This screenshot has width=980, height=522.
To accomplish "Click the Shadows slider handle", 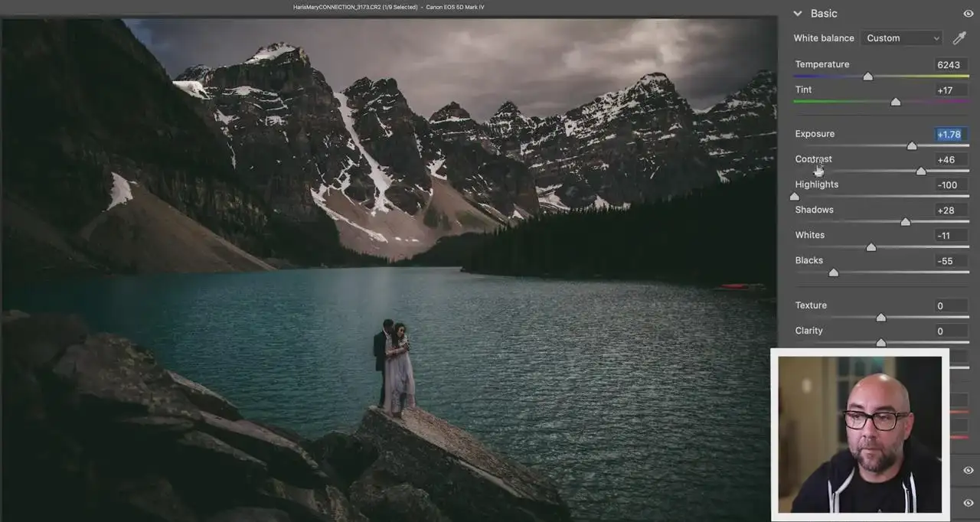I will pos(906,222).
